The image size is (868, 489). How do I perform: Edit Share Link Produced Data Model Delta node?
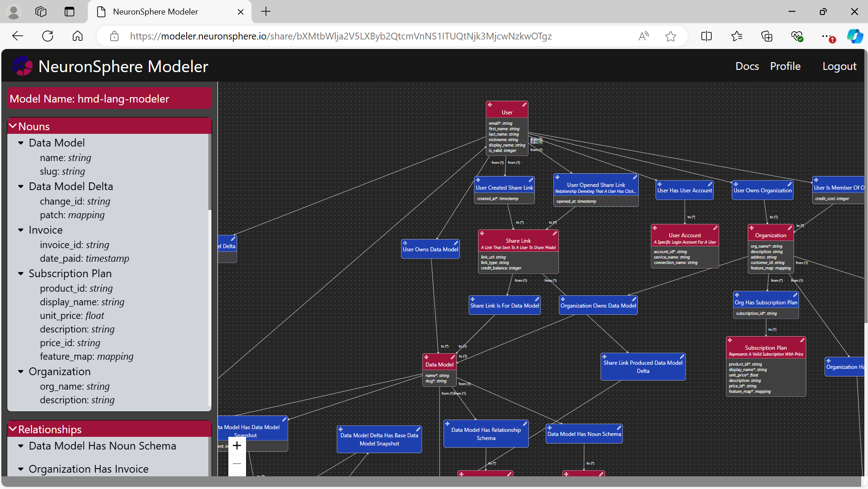[681, 357]
